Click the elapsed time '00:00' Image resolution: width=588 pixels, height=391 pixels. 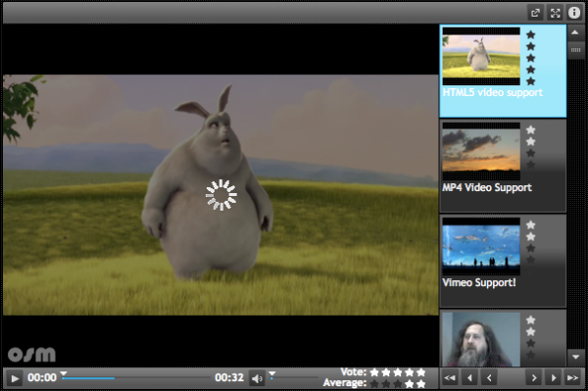tap(42, 377)
